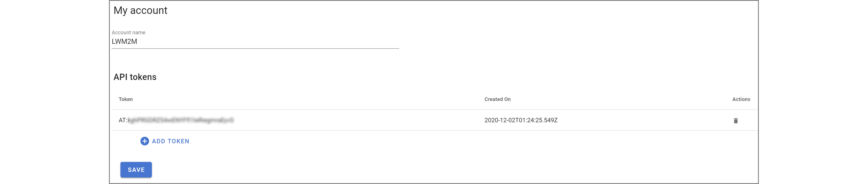
Task: Click the blurred token string
Action: pyautogui.click(x=181, y=120)
